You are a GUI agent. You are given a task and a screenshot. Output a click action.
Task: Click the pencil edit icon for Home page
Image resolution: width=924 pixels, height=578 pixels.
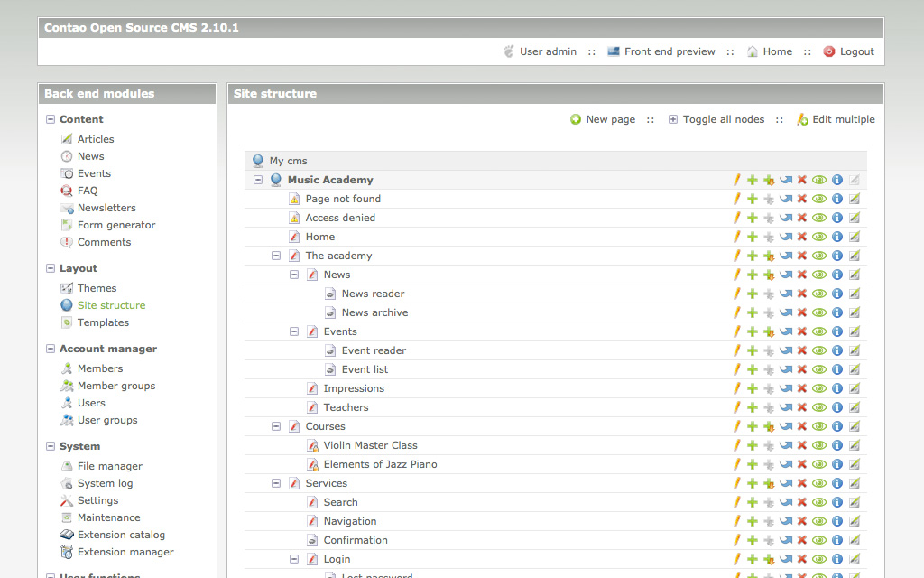pyautogui.click(x=736, y=237)
